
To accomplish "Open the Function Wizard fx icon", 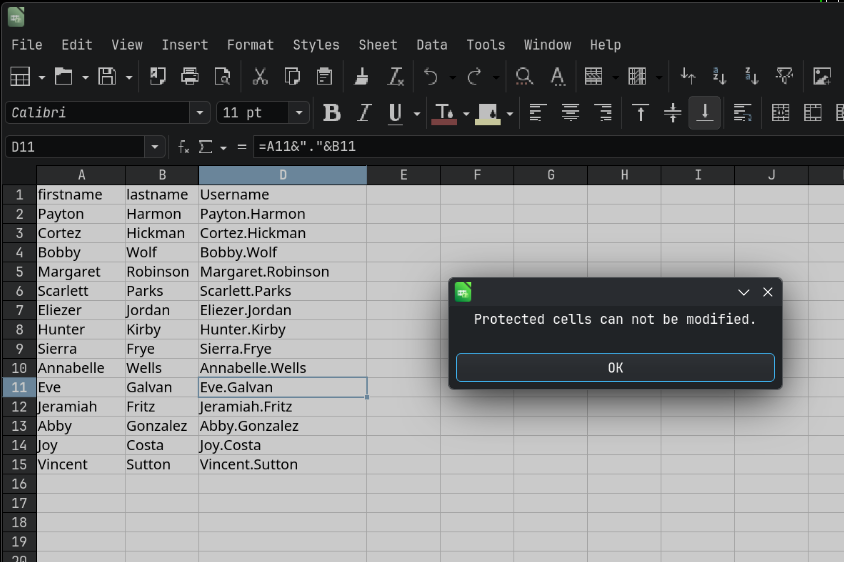I will point(183,147).
